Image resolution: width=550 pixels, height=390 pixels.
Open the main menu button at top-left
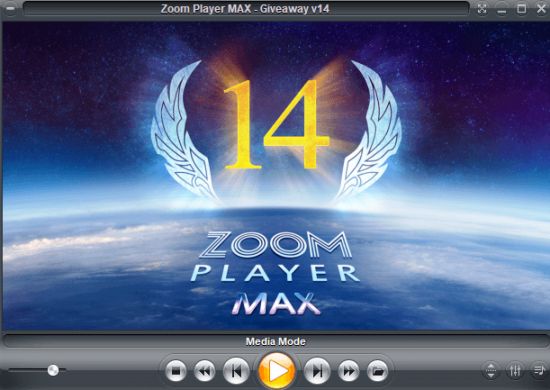(x=11, y=9)
